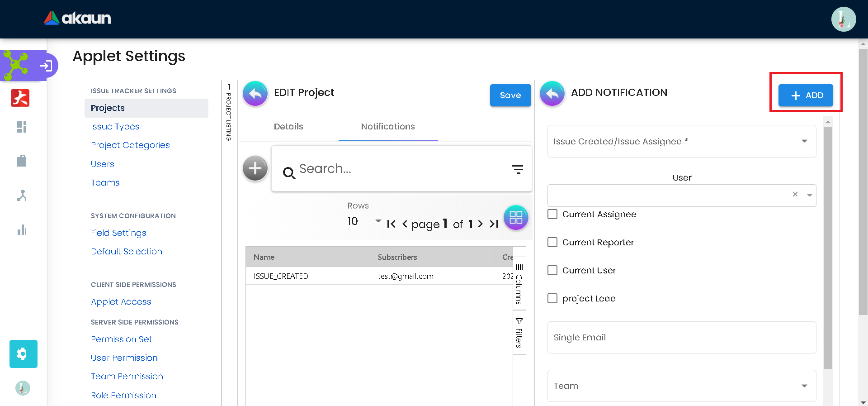Open the user avatar in top bar
Viewport: 868px width, 406px height.
click(x=844, y=19)
